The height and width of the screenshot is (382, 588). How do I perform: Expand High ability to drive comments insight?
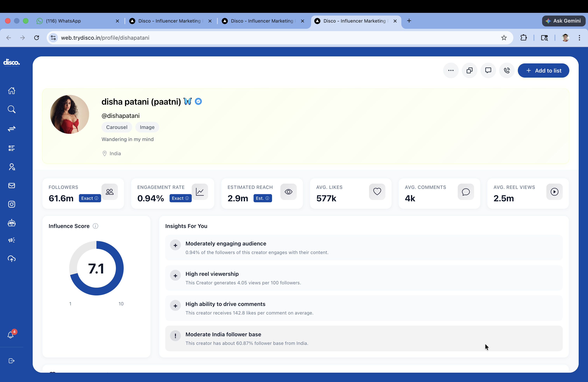click(175, 306)
